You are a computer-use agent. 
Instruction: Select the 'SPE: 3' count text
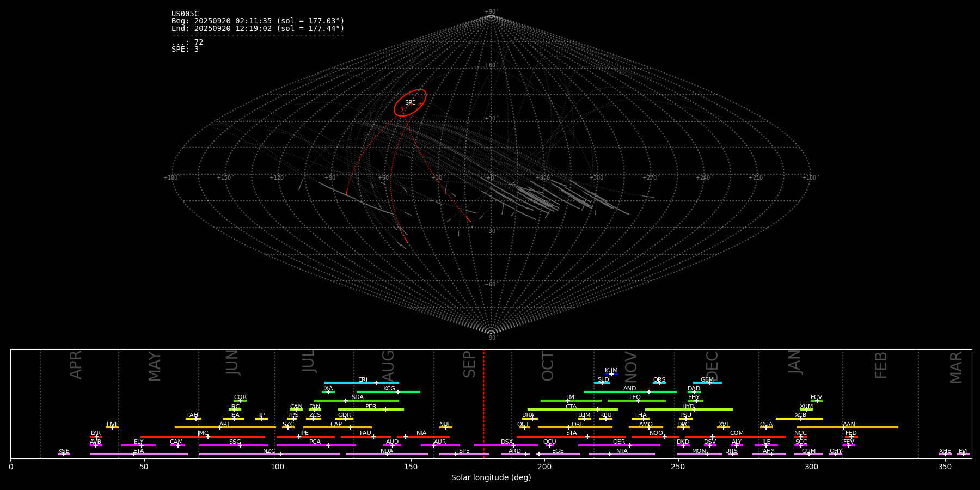pyautogui.click(x=185, y=49)
